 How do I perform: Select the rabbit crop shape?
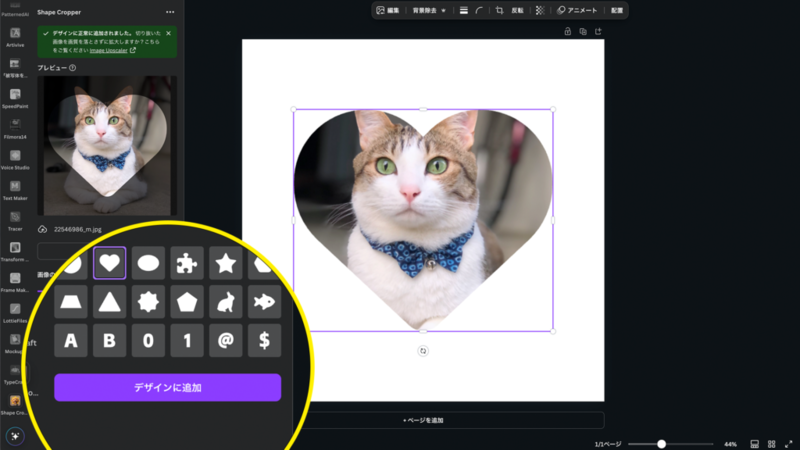(x=226, y=302)
